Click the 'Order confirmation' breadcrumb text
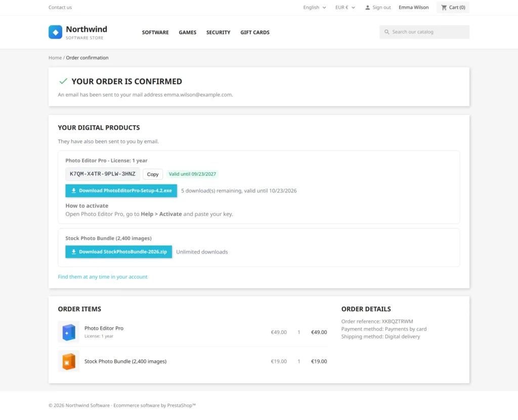Screen dimensions: 518x420 point(87,58)
